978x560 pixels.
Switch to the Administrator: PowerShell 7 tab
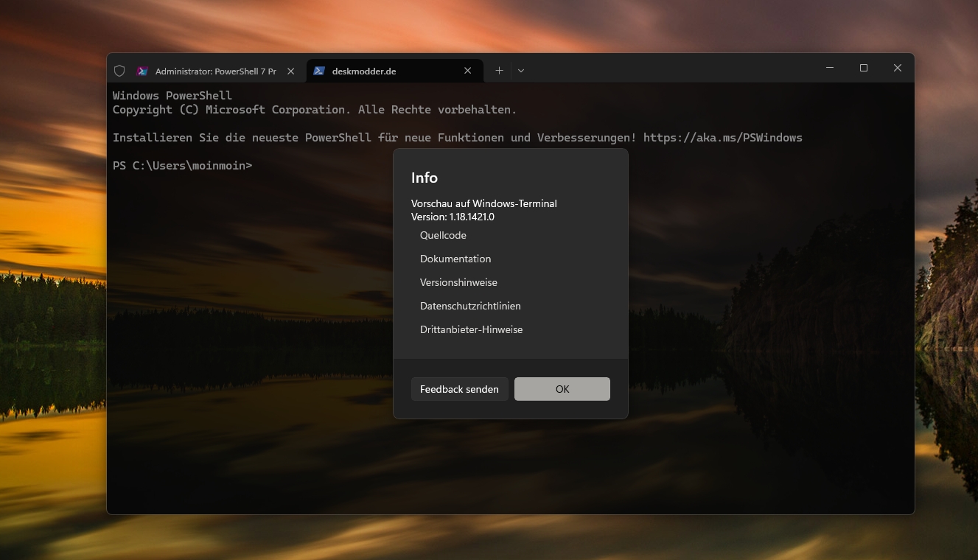(x=215, y=71)
